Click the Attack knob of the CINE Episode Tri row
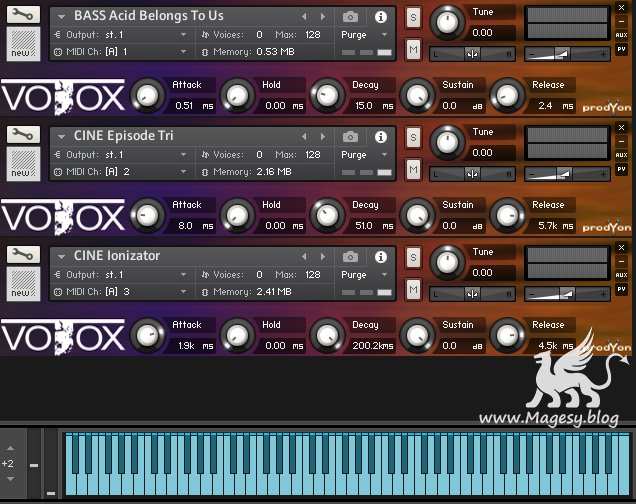This screenshot has width=636, height=504. [147, 215]
